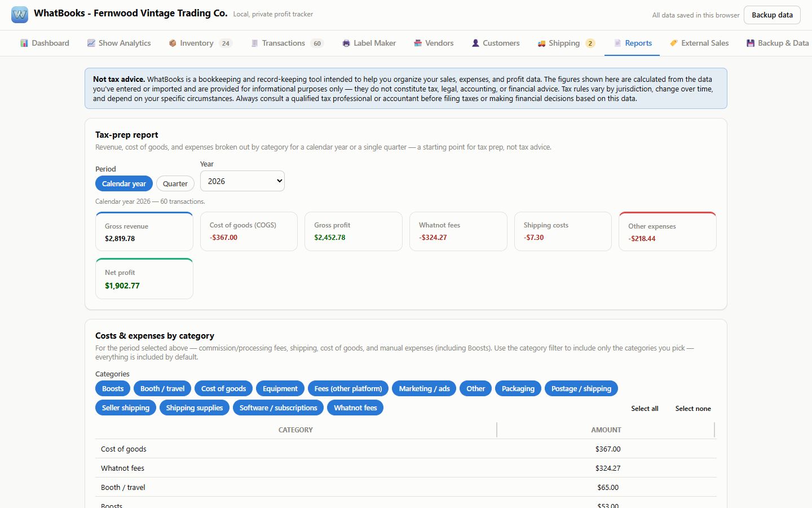Click the Reports document icon

pos(617,43)
